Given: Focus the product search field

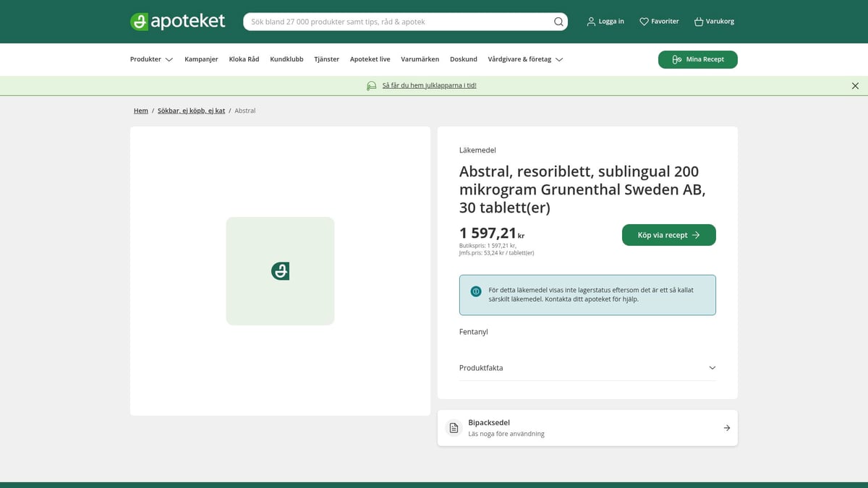Looking at the screenshot, I should click(398, 22).
